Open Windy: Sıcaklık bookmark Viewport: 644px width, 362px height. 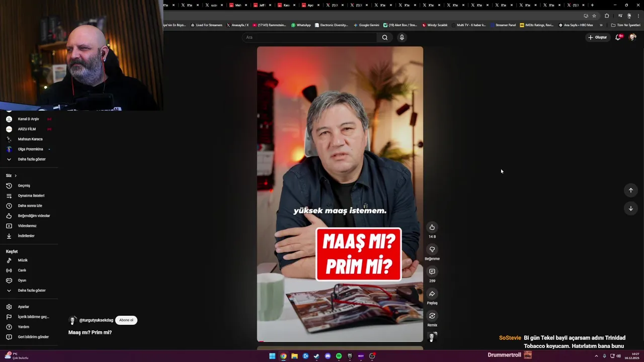tap(435, 25)
